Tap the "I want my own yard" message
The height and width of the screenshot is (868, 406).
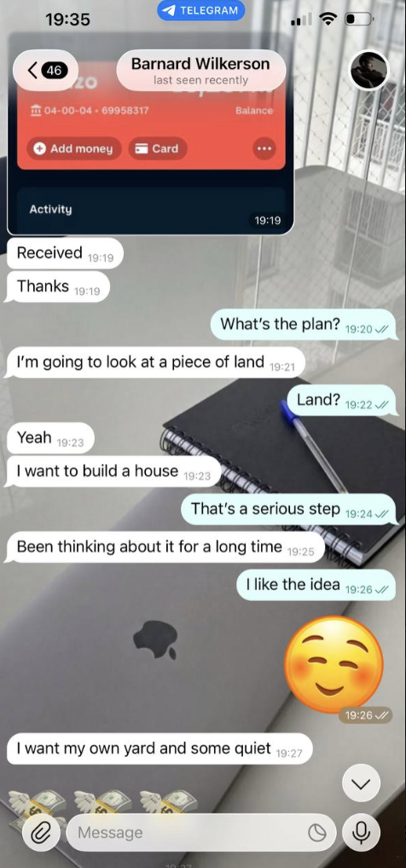point(159,749)
